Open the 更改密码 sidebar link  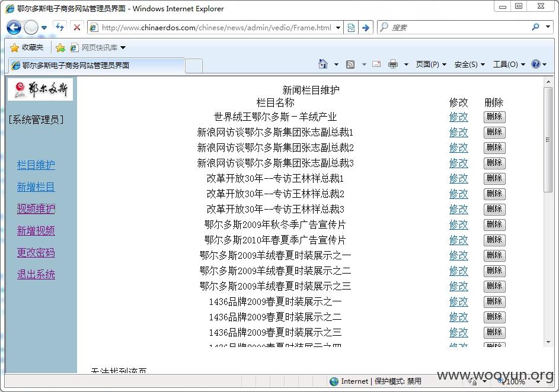pyautogui.click(x=36, y=252)
